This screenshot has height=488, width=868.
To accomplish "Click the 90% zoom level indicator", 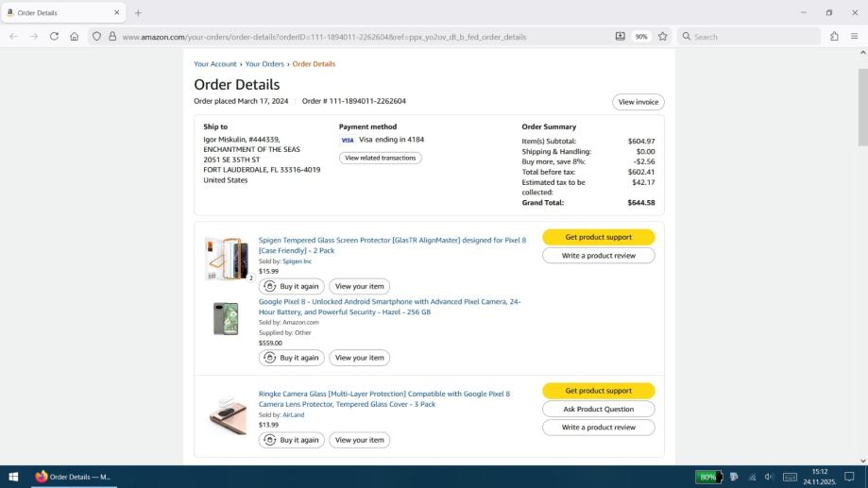I will pyautogui.click(x=641, y=37).
